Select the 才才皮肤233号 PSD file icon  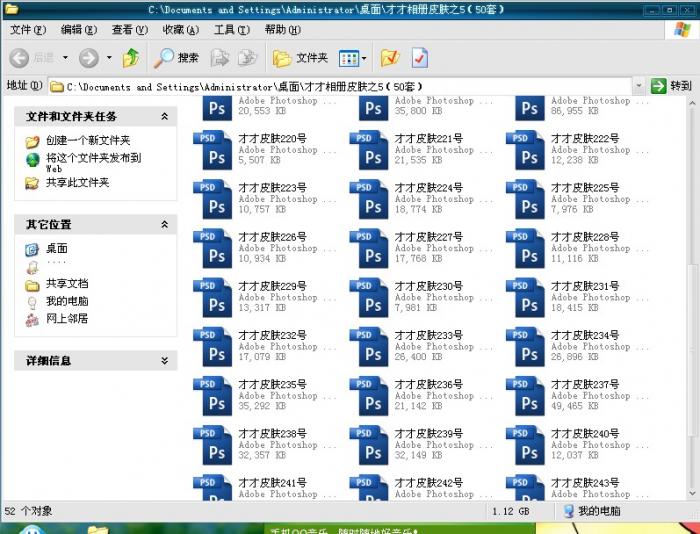pos(369,346)
